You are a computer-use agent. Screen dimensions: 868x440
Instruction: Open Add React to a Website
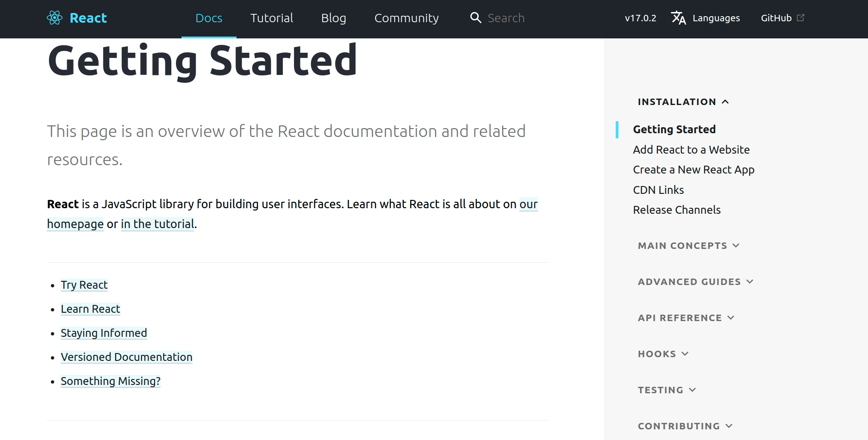click(x=691, y=150)
